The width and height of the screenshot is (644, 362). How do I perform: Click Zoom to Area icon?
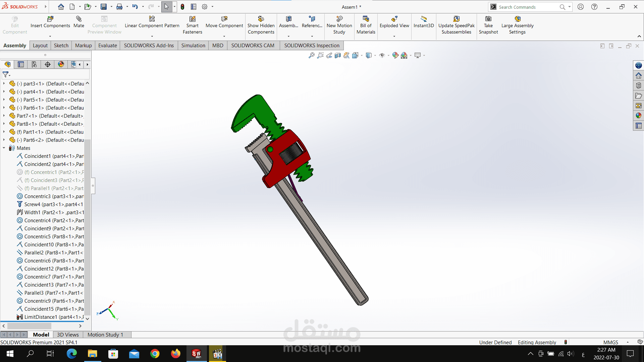pos(320,55)
